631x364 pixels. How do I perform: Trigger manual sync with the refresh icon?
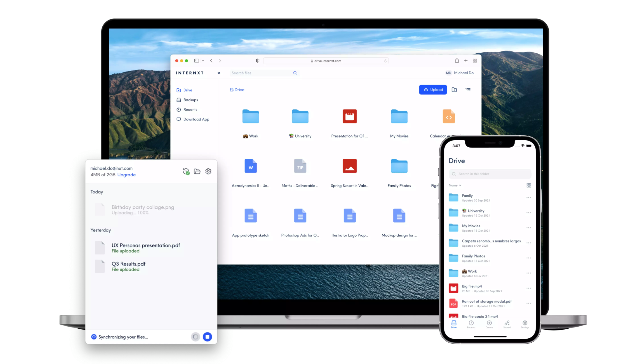pos(186,171)
